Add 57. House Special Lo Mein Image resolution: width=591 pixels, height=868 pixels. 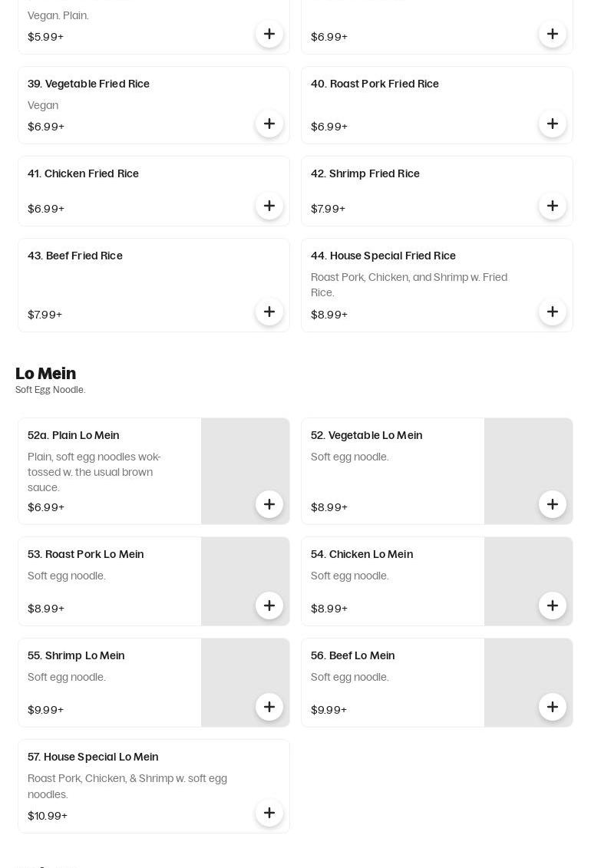pos(269,813)
